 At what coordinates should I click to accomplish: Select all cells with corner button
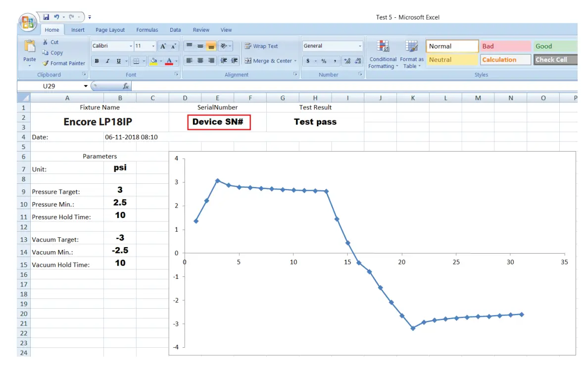coord(24,98)
